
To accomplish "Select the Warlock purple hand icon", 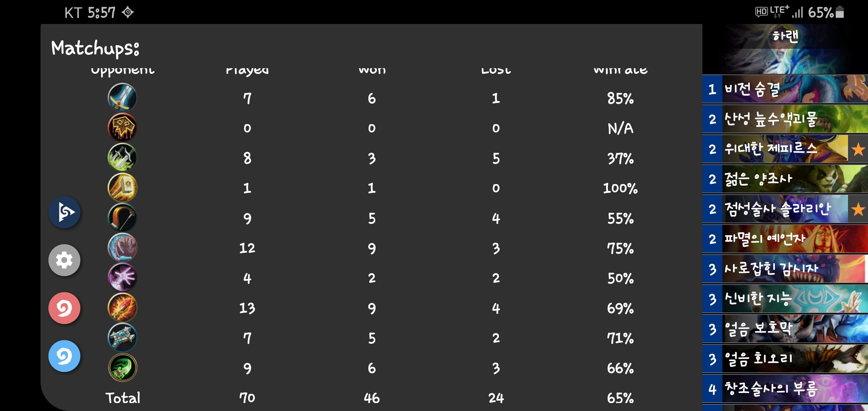I will point(122,277).
